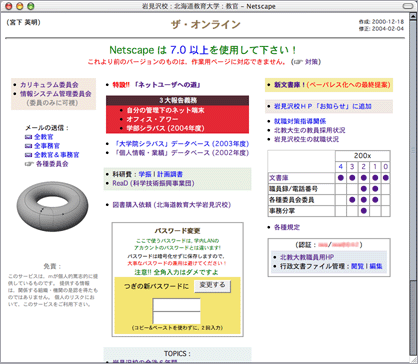Click the 事務分掌 dot under column 2
This screenshot has height=364, width=418.
coord(363,211)
